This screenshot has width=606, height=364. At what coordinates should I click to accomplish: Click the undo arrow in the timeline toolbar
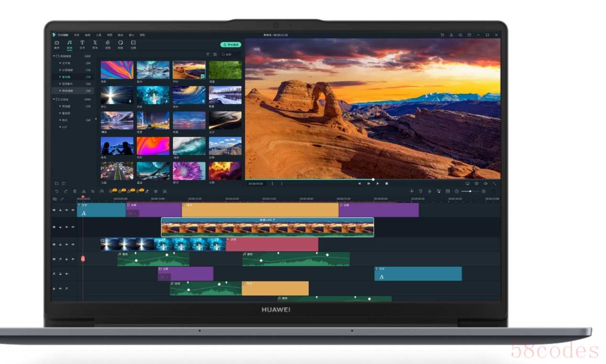(56, 191)
